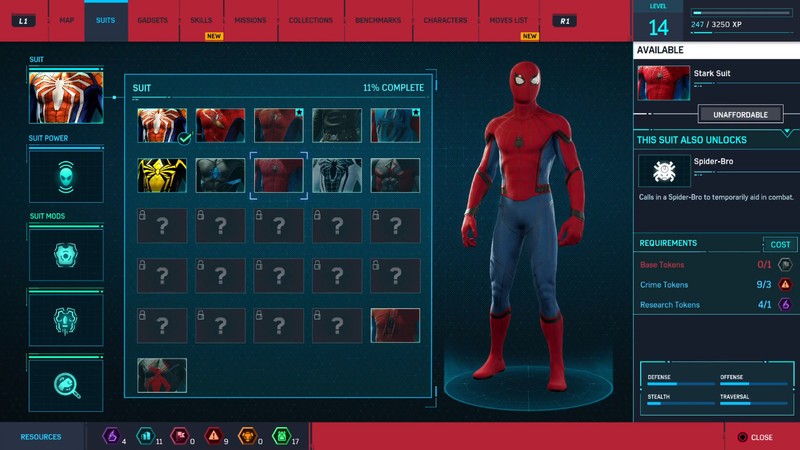Open the second Suit Mods slot icon
The width and height of the screenshot is (800, 450).
(x=66, y=320)
